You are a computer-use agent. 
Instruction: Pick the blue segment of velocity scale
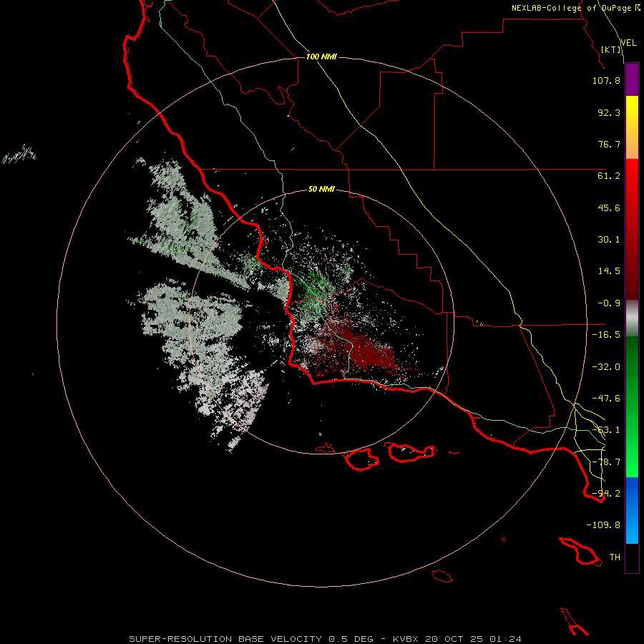click(632, 510)
